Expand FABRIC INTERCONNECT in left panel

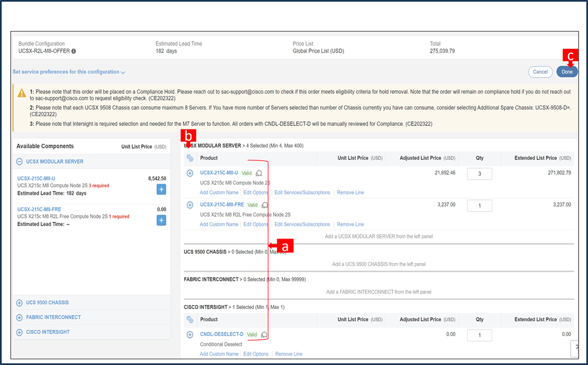pyautogui.click(x=19, y=317)
